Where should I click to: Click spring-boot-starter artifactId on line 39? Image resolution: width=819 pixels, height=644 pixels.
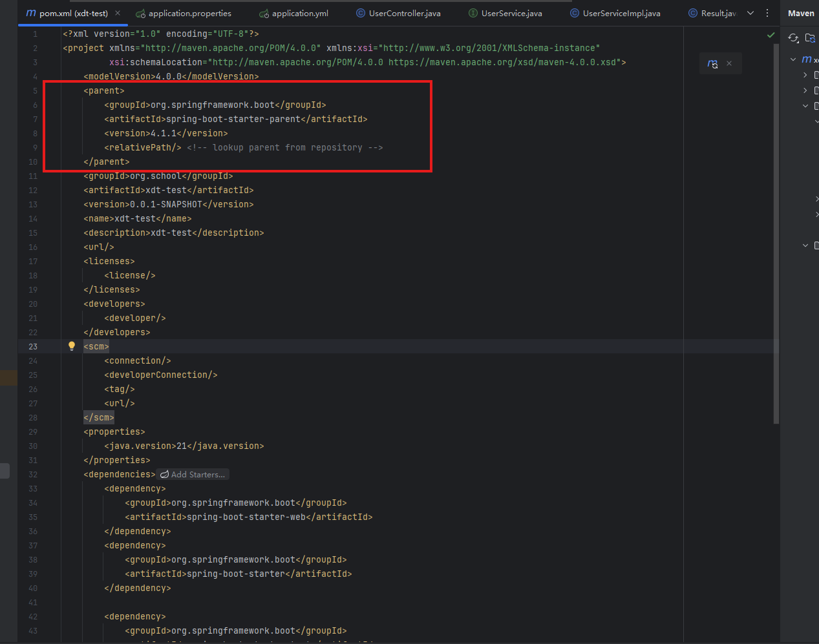pyautogui.click(x=236, y=574)
